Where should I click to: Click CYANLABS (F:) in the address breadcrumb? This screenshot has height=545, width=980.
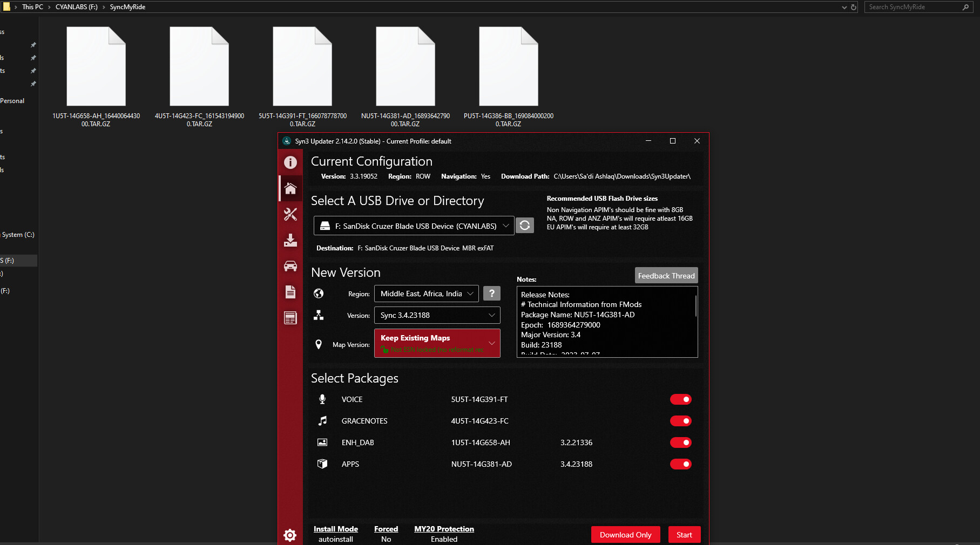(76, 7)
